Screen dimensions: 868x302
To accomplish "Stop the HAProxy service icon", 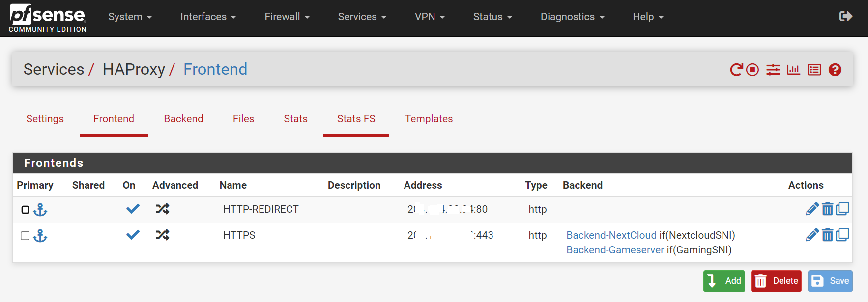I will [752, 70].
